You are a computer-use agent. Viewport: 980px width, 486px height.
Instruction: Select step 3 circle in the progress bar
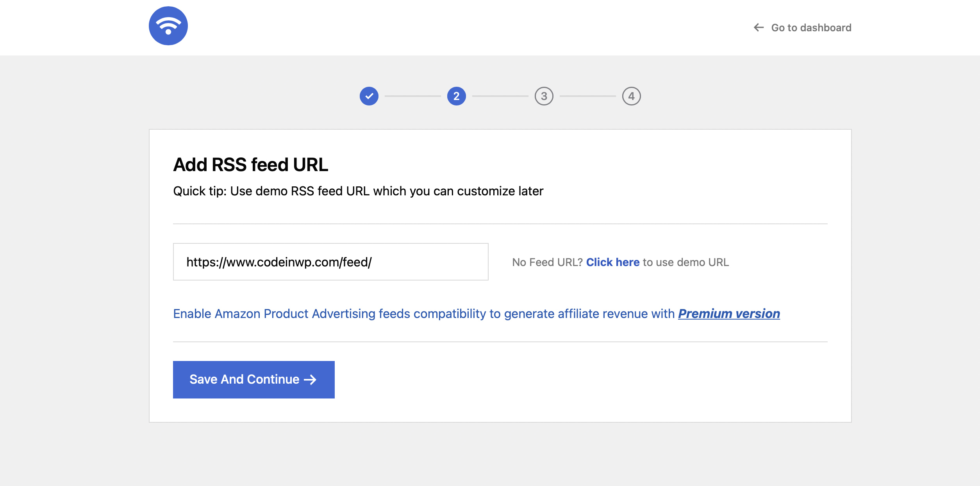tap(544, 96)
